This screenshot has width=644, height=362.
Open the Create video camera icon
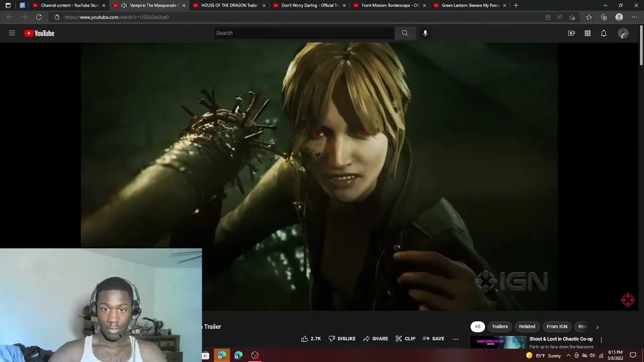[x=572, y=33]
